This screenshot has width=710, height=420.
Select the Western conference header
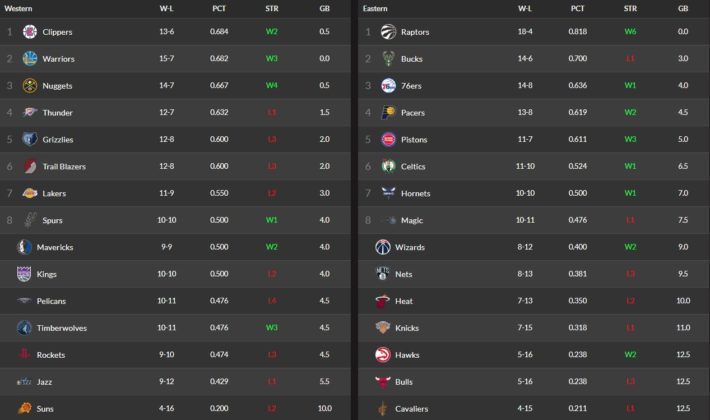coord(19,8)
